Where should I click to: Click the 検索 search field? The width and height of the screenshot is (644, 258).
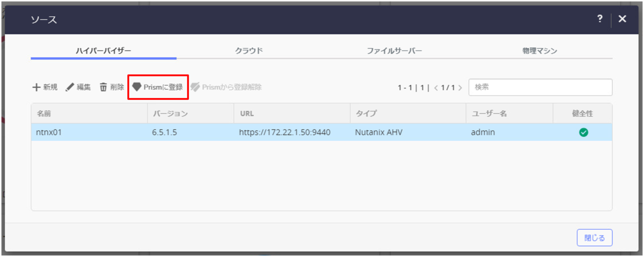click(x=540, y=87)
